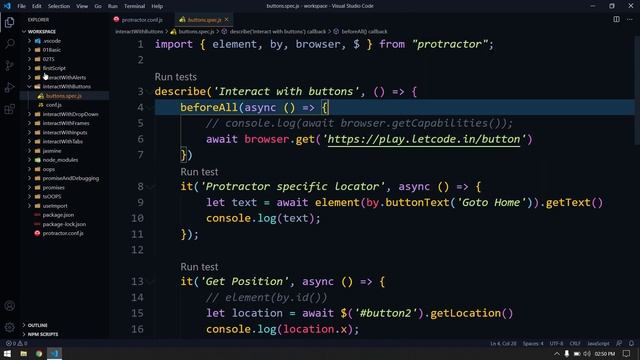640x360 pixels.
Task: Open the editor More Actions ellipsis
Action: (630, 19)
